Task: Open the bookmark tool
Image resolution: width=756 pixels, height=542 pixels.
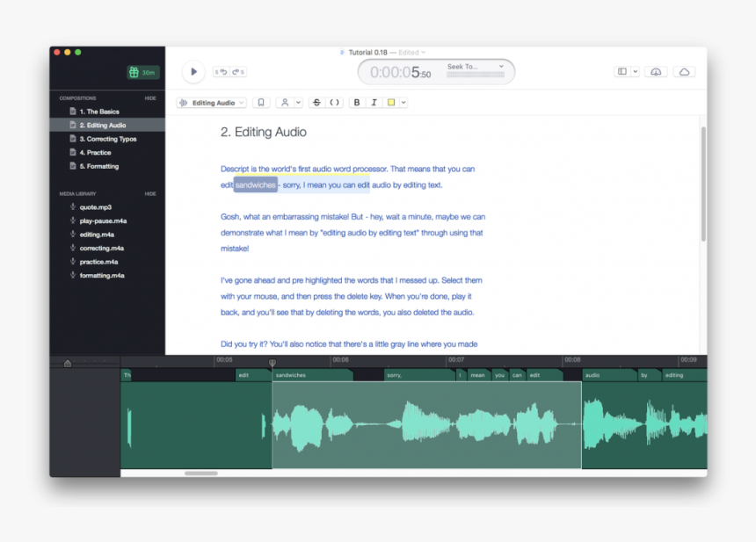Action: [260, 102]
